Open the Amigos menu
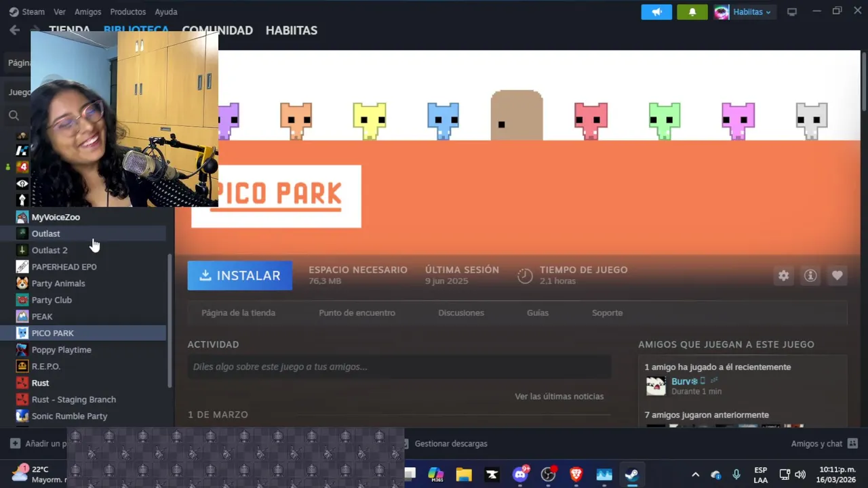The image size is (868, 488). coord(87,12)
